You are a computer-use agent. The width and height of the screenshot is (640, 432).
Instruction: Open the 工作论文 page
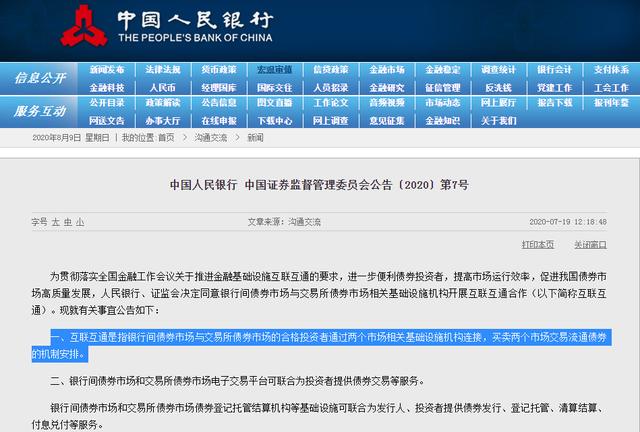331,102
